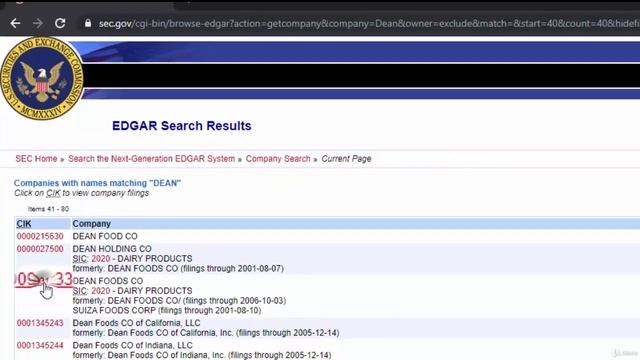
Task: Click Dean Foods CO of Indiana, LLC name
Action: 132,346
